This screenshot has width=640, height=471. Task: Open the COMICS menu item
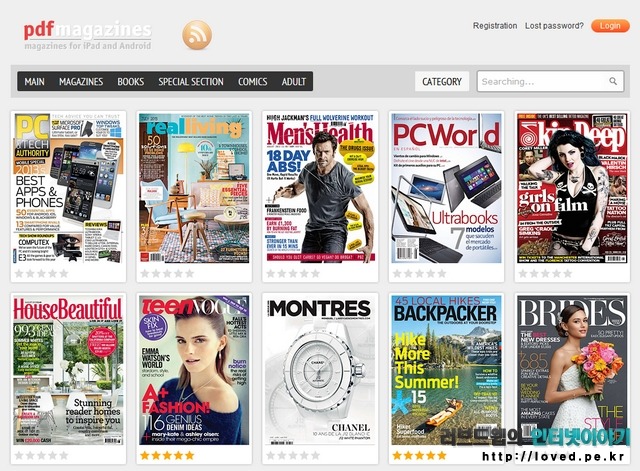click(253, 82)
